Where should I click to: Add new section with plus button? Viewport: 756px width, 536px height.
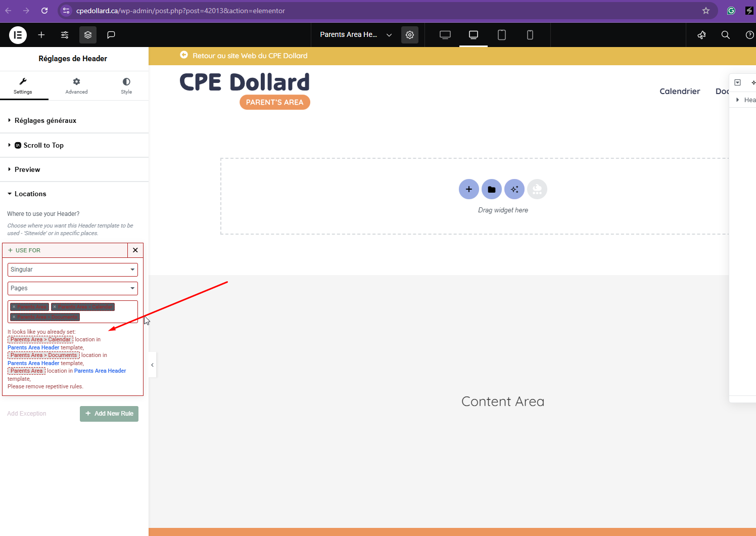[469, 189]
